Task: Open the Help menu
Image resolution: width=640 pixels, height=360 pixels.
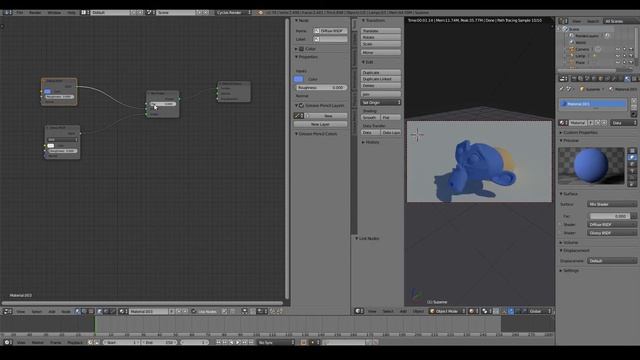Action: click(x=71, y=13)
